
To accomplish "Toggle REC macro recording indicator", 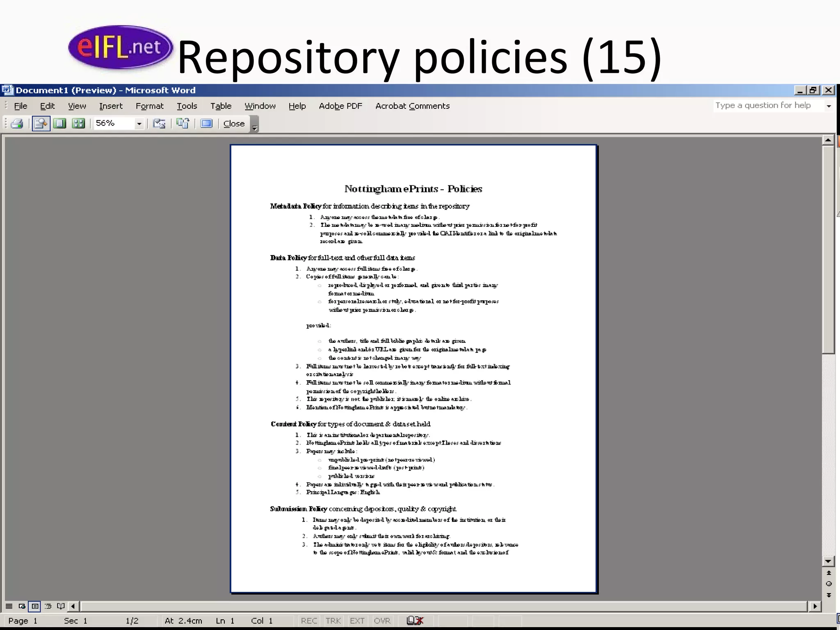I will (x=309, y=621).
